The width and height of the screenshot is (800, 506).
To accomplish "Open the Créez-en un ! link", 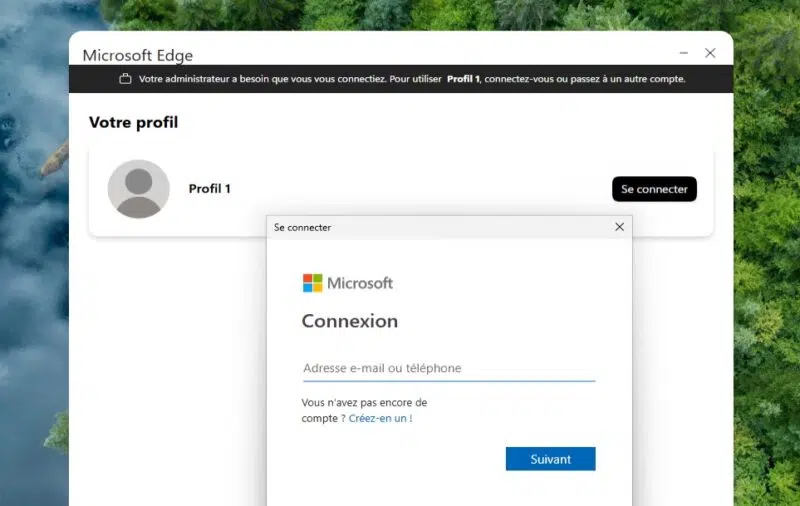I will click(x=380, y=418).
